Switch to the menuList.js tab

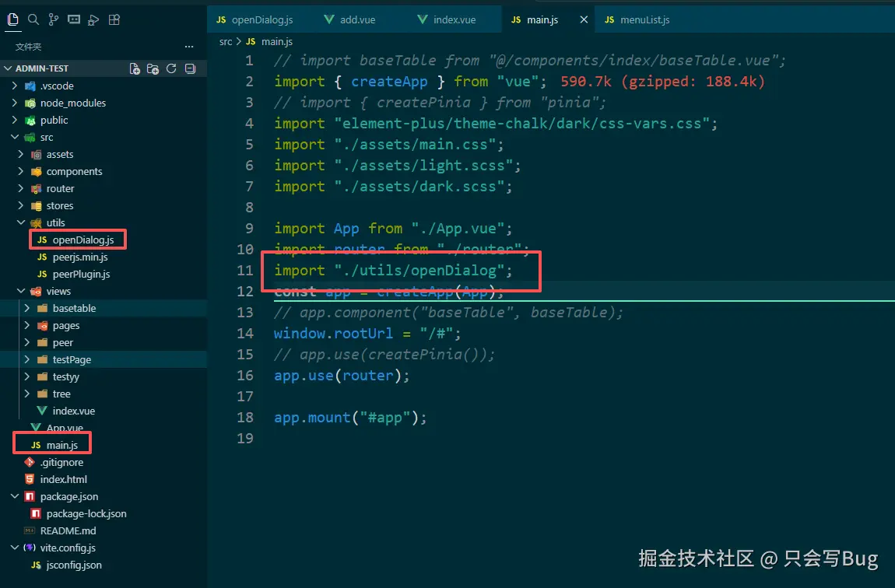click(637, 19)
